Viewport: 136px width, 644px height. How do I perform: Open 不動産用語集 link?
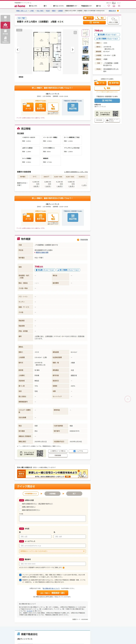[x=84, y=239]
